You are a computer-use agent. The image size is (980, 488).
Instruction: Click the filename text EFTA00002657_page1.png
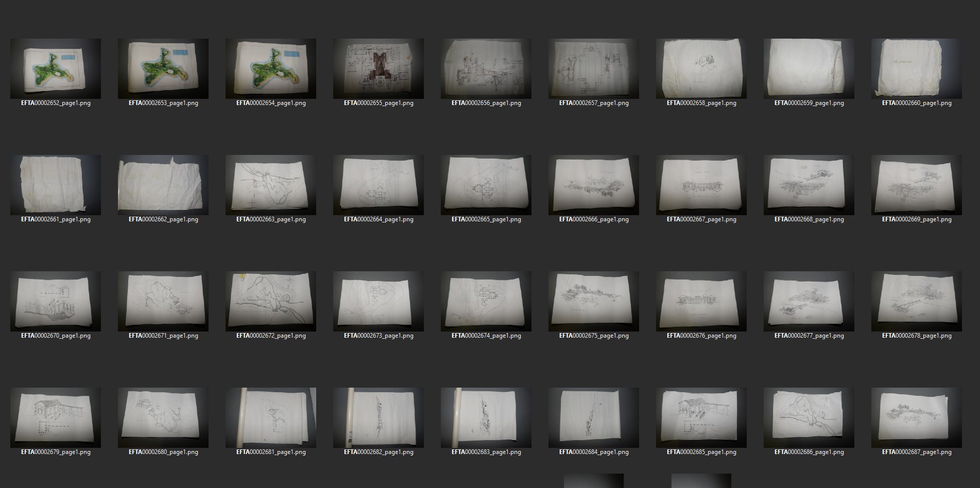coord(594,103)
